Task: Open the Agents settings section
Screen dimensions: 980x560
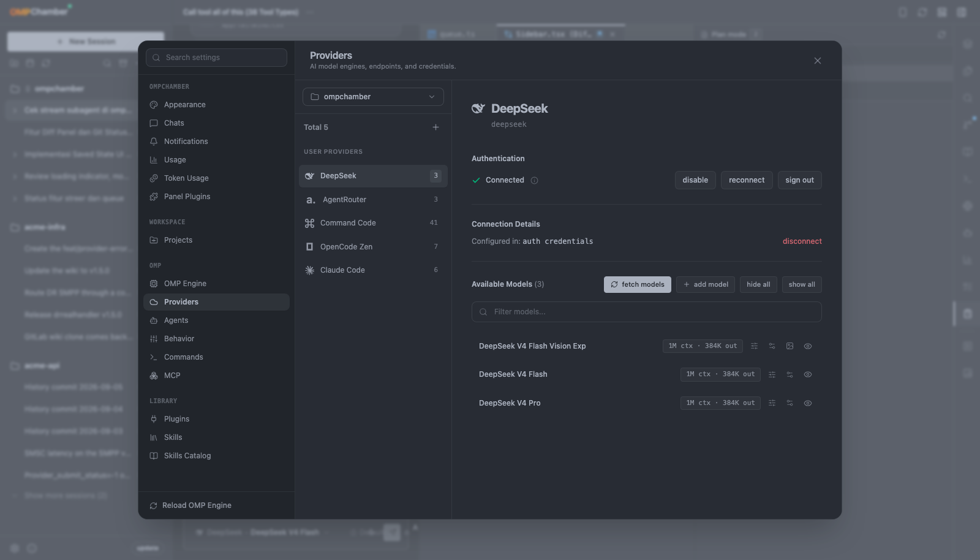Action: click(x=216, y=320)
